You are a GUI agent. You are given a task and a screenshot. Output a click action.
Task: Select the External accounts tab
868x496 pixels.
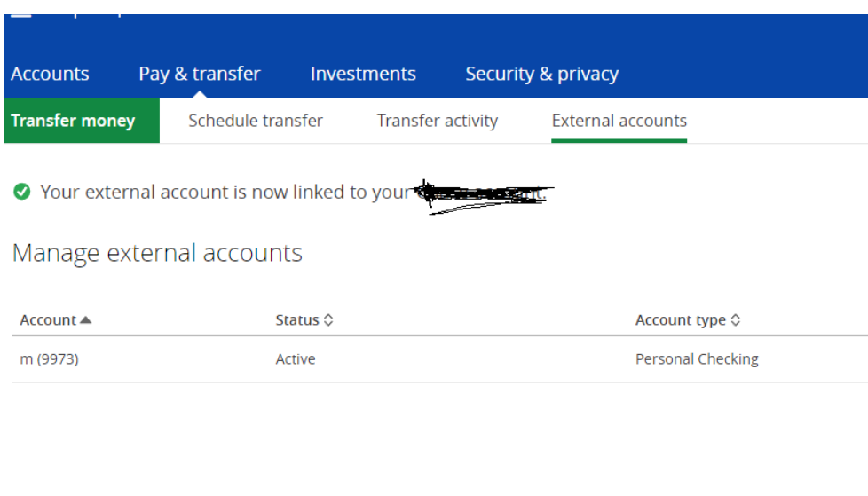[x=619, y=121]
